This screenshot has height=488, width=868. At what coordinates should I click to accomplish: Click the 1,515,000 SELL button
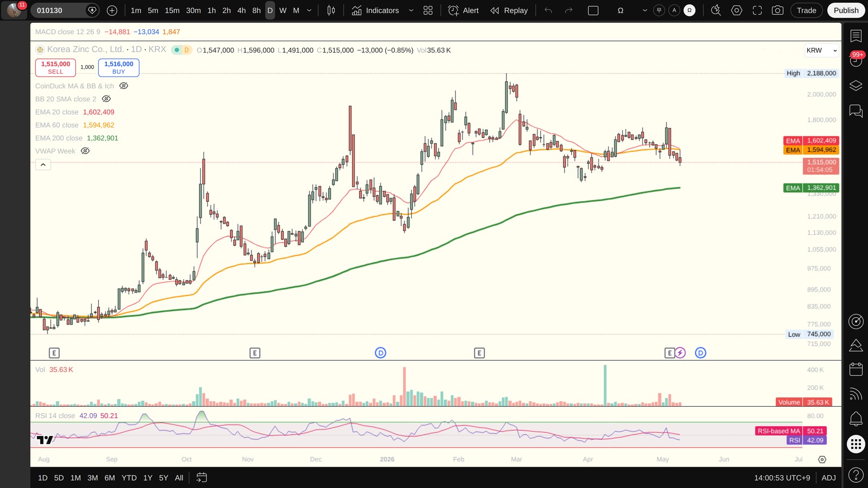(x=55, y=67)
